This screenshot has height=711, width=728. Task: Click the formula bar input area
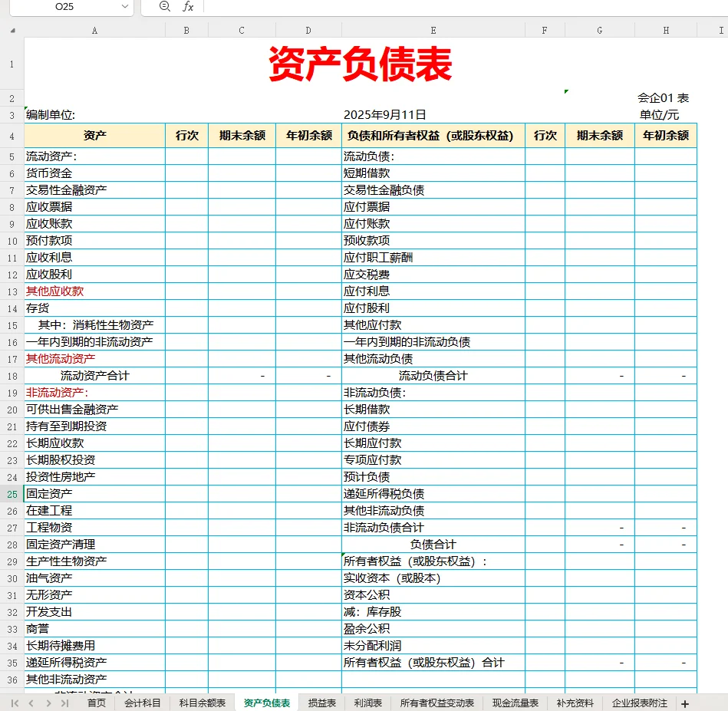(x=464, y=6)
